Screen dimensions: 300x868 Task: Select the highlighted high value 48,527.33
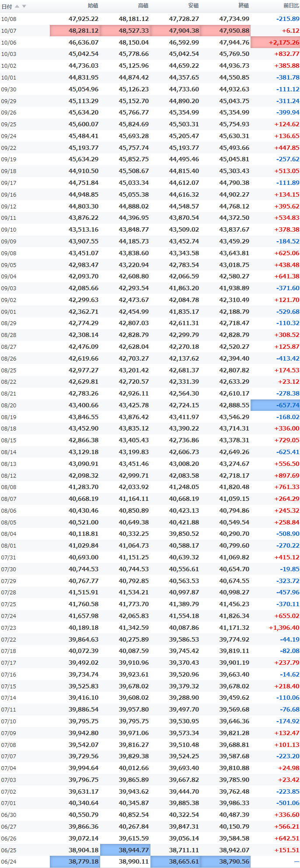125,31
